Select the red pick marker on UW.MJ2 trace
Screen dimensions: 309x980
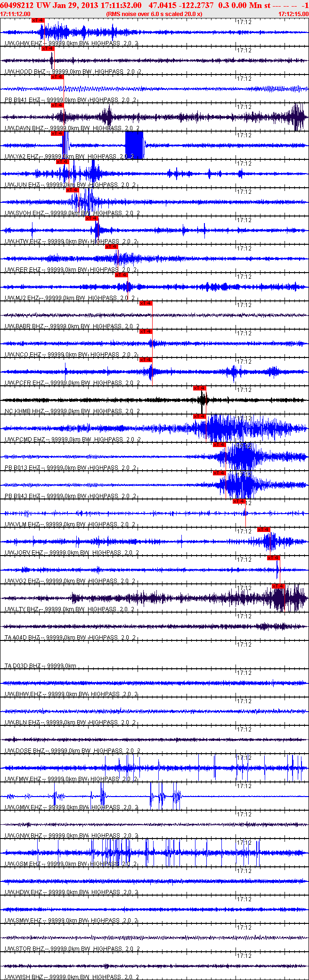(121, 275)
